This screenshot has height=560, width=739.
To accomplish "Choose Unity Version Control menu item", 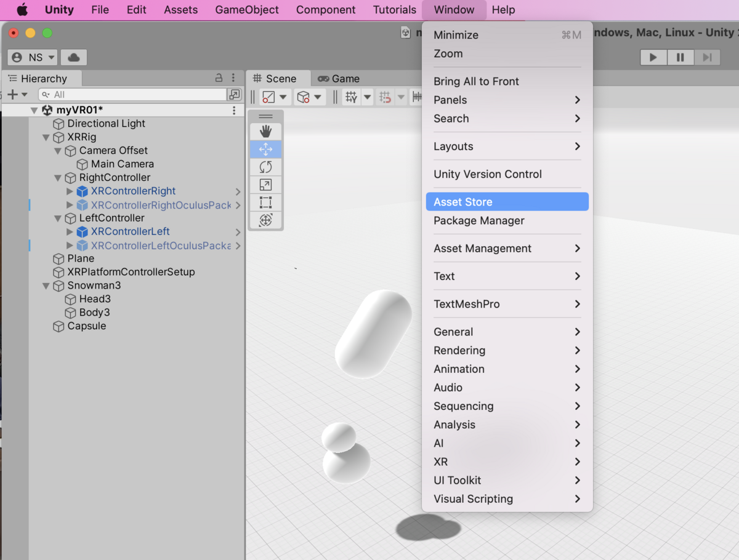I will click(x=507, y=174).
